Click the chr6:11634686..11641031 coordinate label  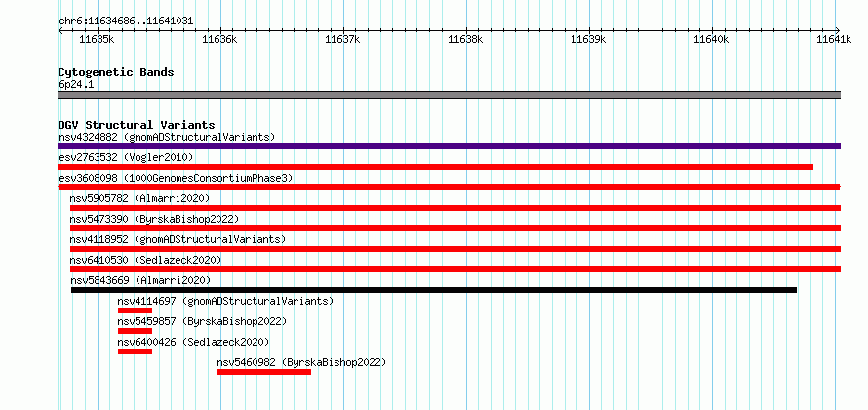tap(126, 21)
